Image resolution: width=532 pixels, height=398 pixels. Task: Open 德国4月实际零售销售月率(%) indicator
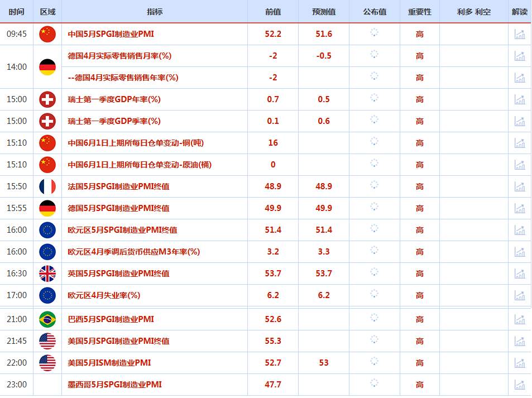(x=119, y=56)
